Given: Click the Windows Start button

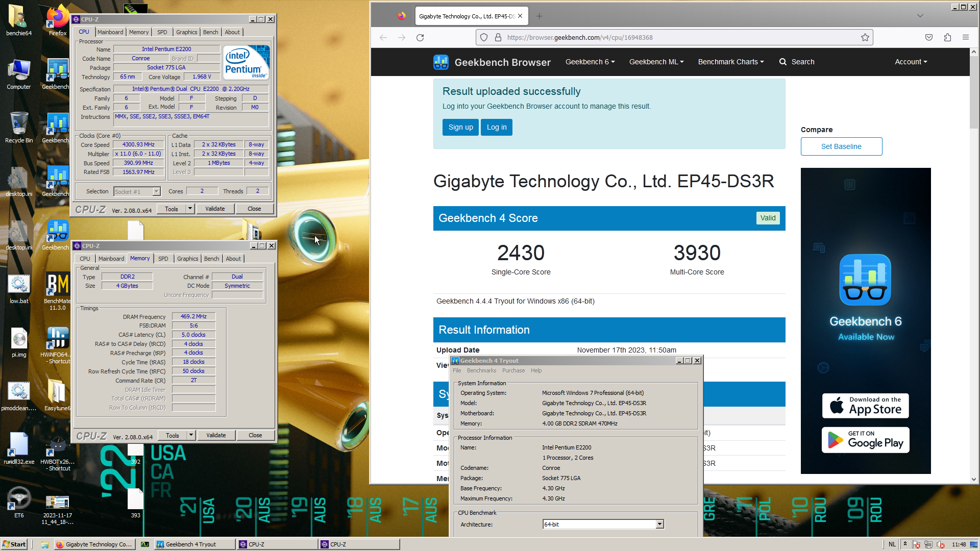Looking at the screenshot, I should click(x=14, y=544).
